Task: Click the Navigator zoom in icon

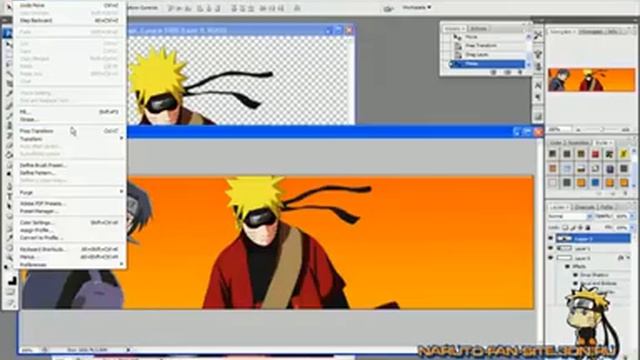Action: (626, 129)
